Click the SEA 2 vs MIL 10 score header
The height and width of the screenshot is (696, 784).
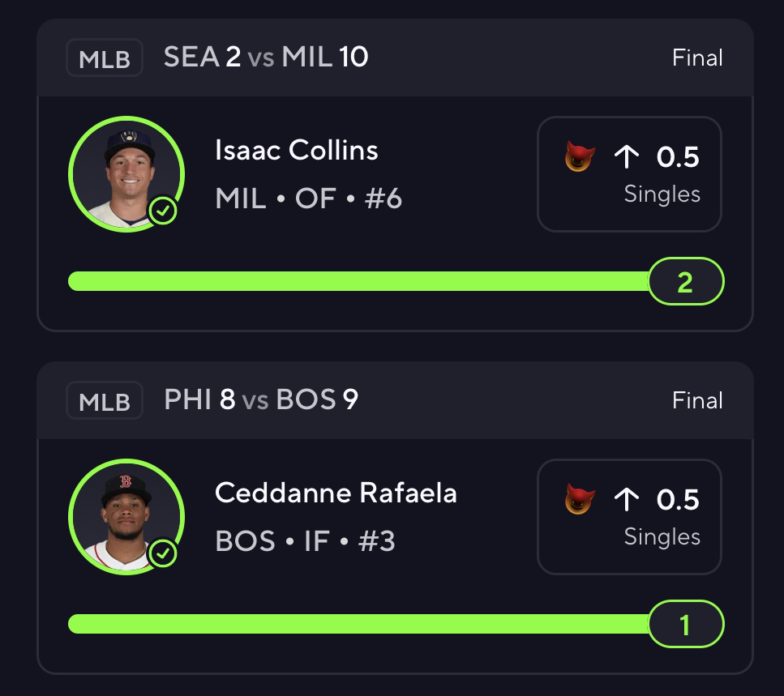pyautogui.click(x=266, y=58)
